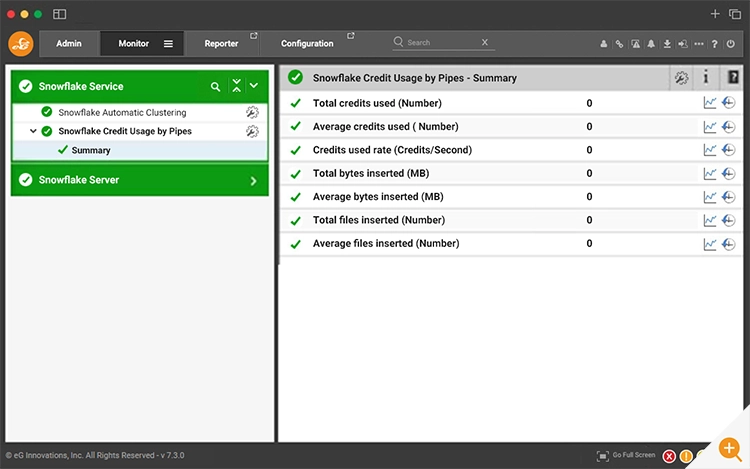Open graph for Total files inserted

[x=710, y=220]
